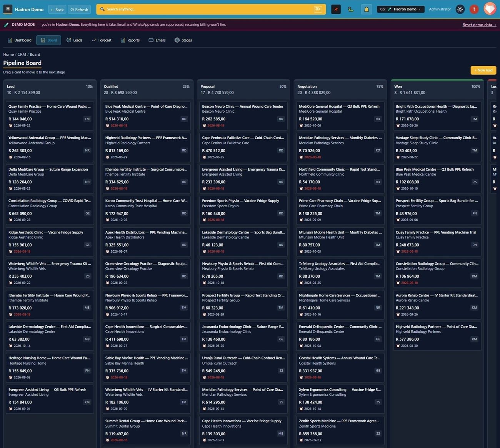Open the Leads tab

pos(74,40)
